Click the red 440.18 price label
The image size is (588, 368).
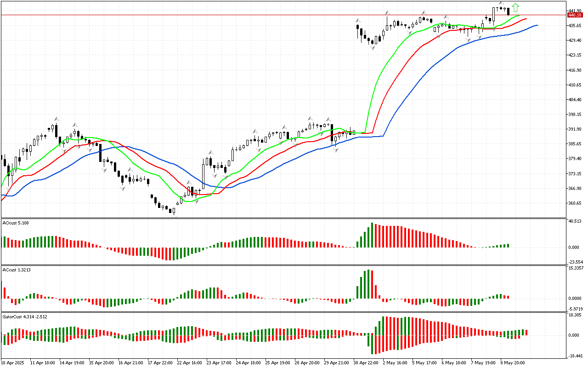tap(575, 15)
